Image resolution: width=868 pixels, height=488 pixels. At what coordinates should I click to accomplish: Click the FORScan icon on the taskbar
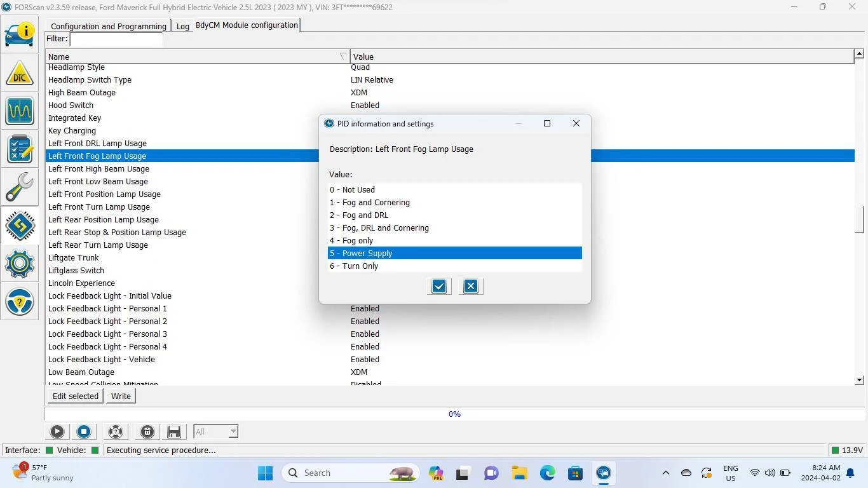point(604,473)
